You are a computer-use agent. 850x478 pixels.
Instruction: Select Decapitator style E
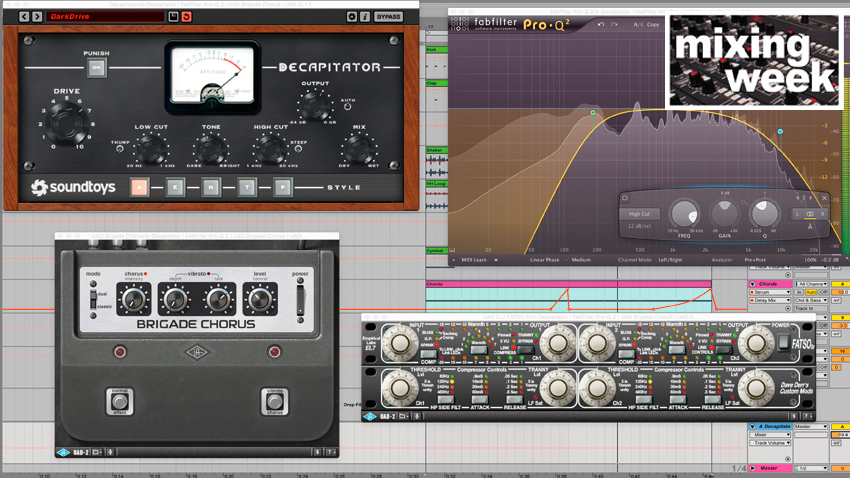click(x=175, y=188)
